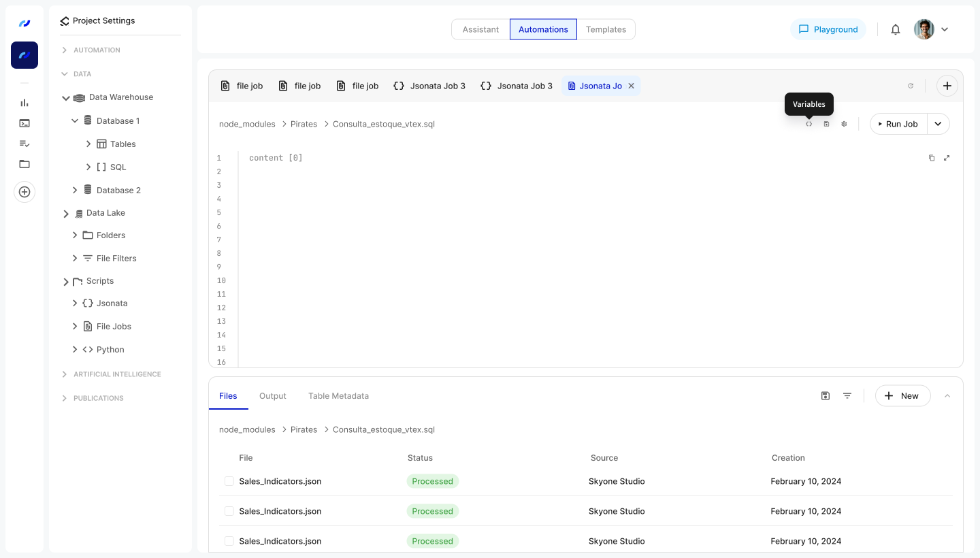Viewport: 980px width, 558px height.
Task: Open the Templates tab at the top
Action: click(605, 29)
